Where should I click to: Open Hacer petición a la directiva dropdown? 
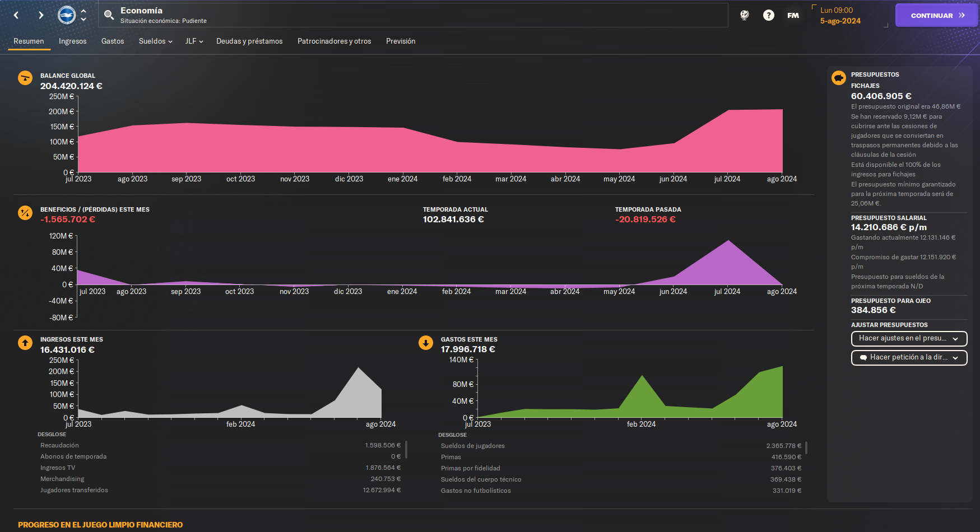pyautogui.click(x=909, y=357)
